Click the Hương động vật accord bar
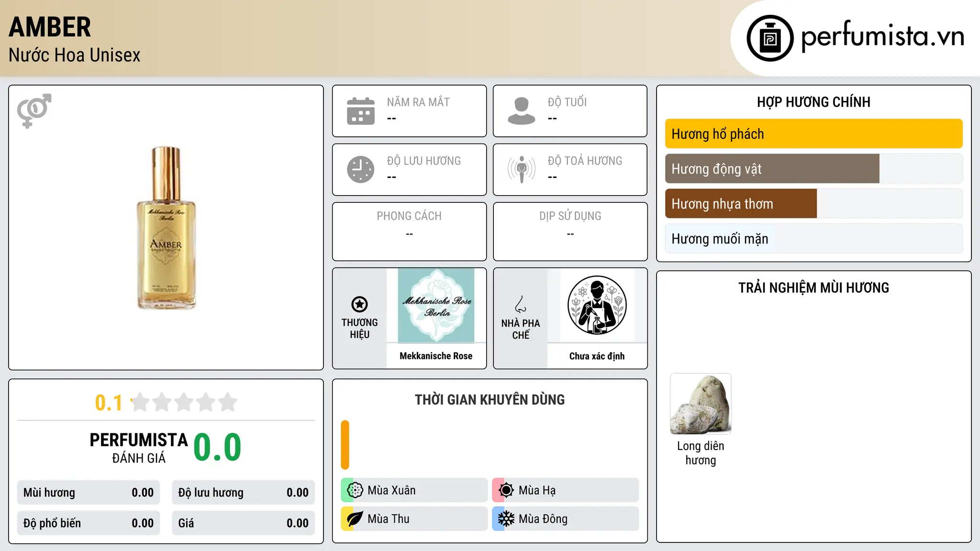The image size is (980, 551). (813, 169)
